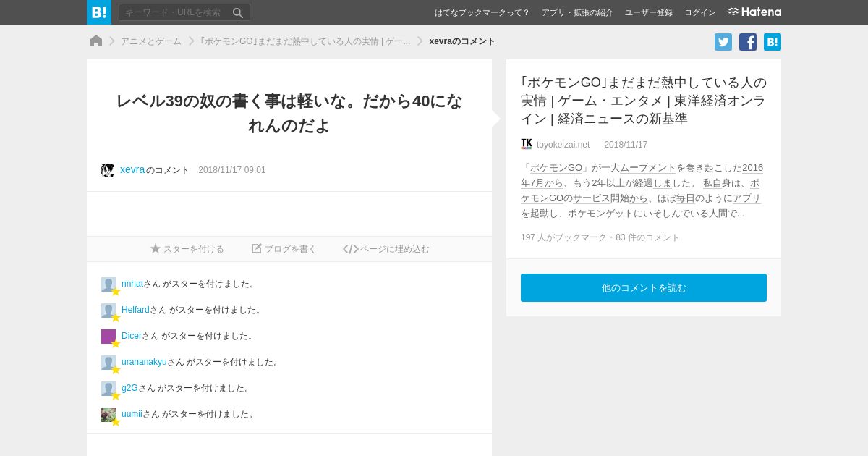The height and width of the screenshot is (456, 868).
Task: Open the ログイン link
Action: point(700,12)
